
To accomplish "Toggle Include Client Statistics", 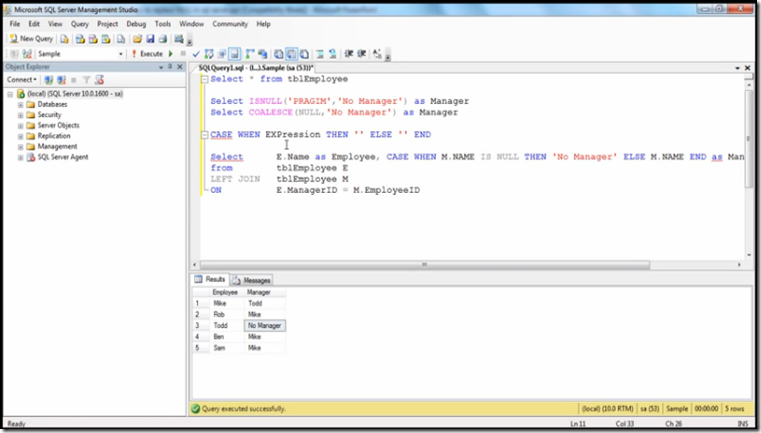I will 263,54.
